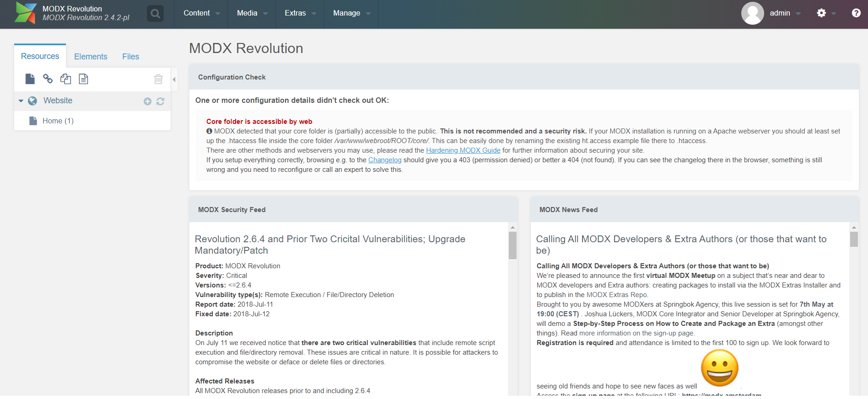Click the MODX News Feed panel header
Image resolution: width=868 pixels, height=399 pixels.
pyautogui.click(x=695, y=210)
